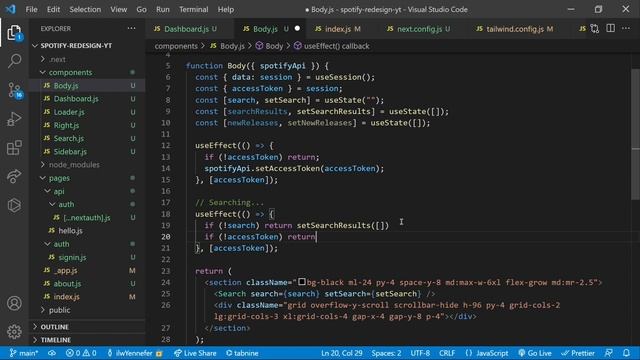The height and width of the screenshot is (360, 640).
Task: Switch to the next.config.js tab
Action: coord(419,29)
